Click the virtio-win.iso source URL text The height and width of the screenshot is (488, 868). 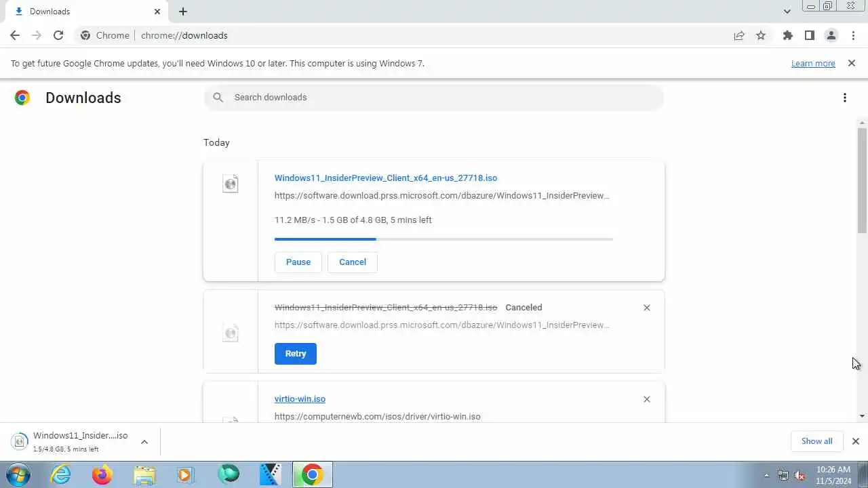click(x=377, y=417)
